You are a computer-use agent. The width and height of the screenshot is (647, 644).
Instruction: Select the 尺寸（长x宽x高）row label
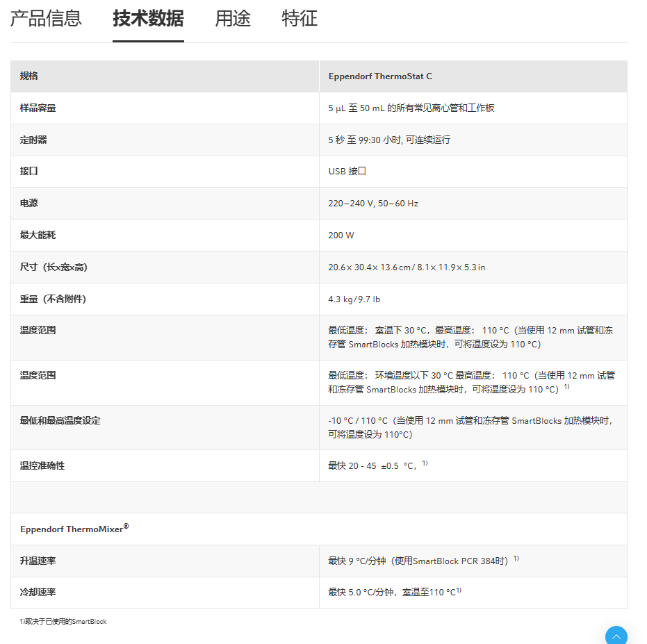(x=54, y=267)
